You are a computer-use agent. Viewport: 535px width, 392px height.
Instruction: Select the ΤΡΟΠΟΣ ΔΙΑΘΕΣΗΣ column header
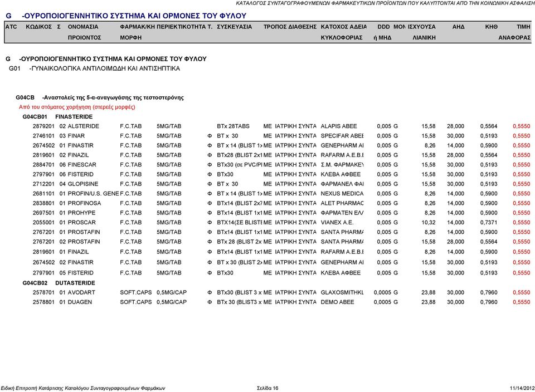coord(290,27)
